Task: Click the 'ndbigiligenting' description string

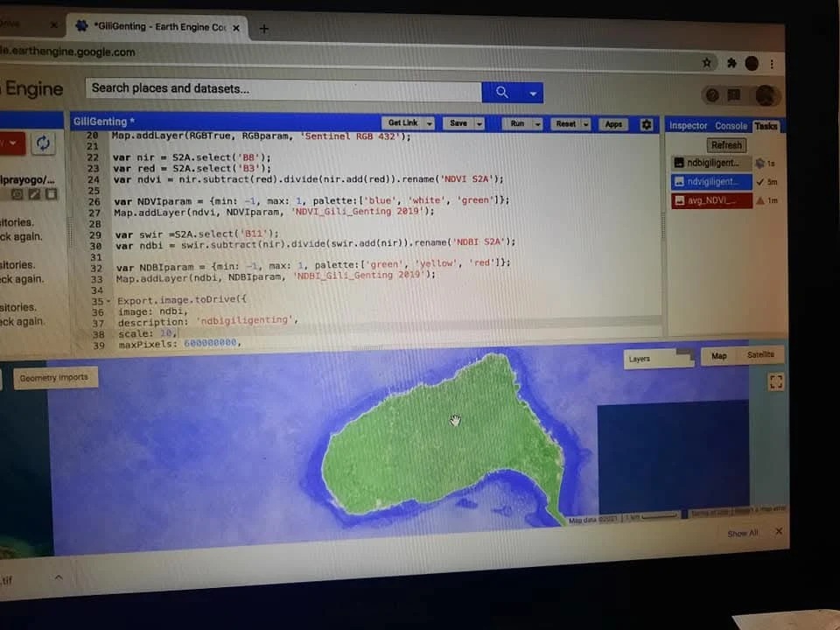Action: point(245,320)
